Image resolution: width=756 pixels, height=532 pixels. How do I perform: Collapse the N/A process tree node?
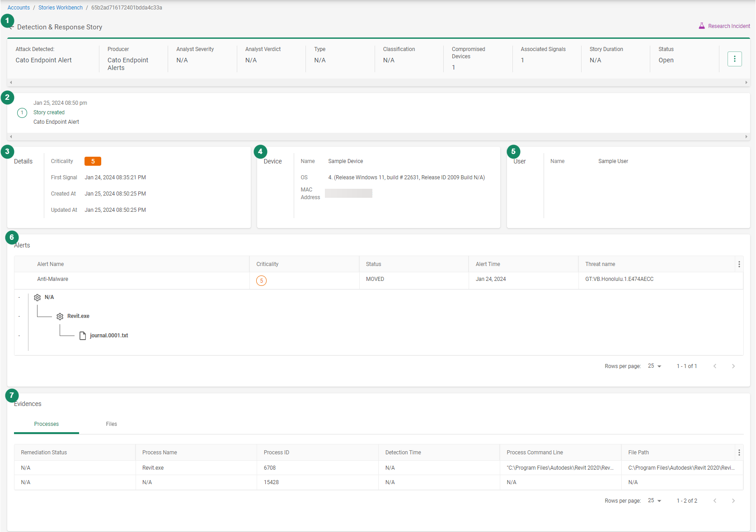[x=19, y=298]
